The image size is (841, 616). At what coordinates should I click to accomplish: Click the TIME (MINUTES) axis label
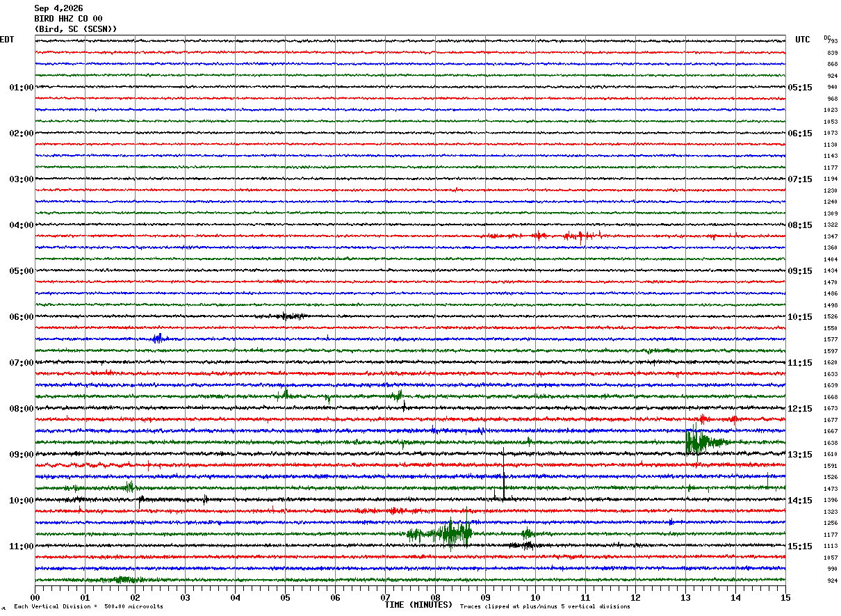coord(418,605)
